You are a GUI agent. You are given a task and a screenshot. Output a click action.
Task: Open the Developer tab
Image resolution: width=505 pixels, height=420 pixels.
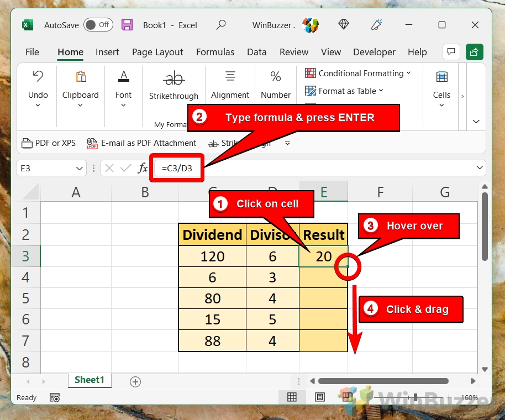click(374, 52)
